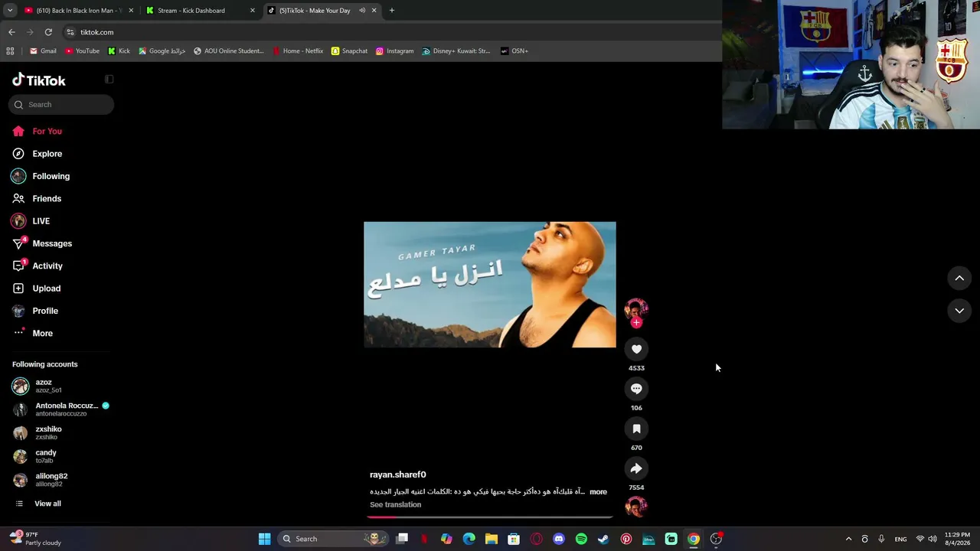Close the TikTok tab

pos(374,11)
